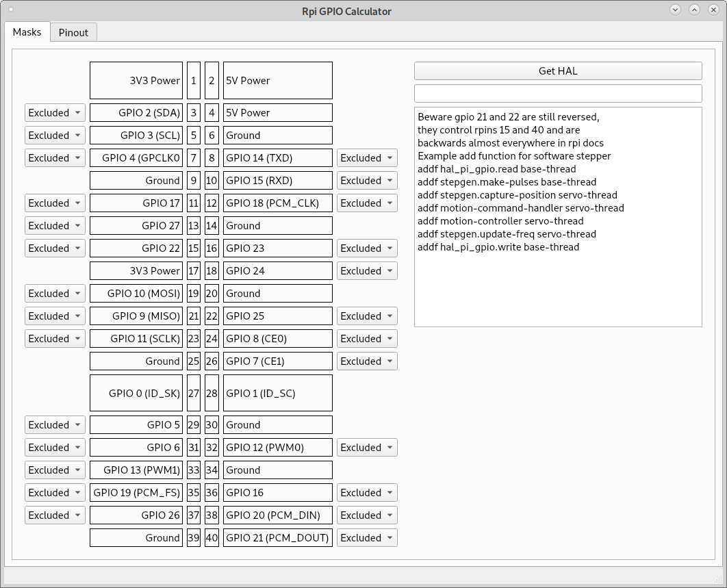Click the 5V Power label at pin 2
Viewport: 727px width, 588px height.
tap(278, 81)
